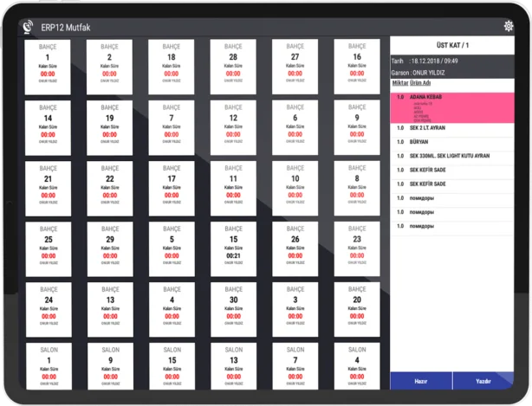Viewport: 532px width, 406px height.
Task: Open table BAHÇE 14 card
Action: point(48,128)
